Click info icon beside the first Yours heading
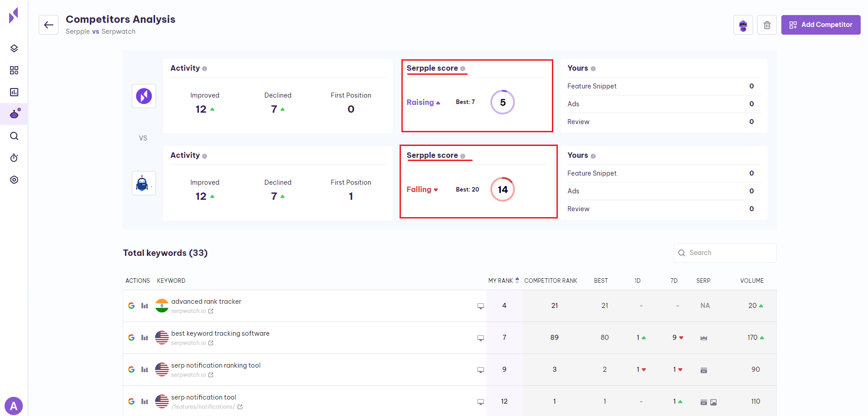This screenshot has width=868, height=416. [593, 69]
